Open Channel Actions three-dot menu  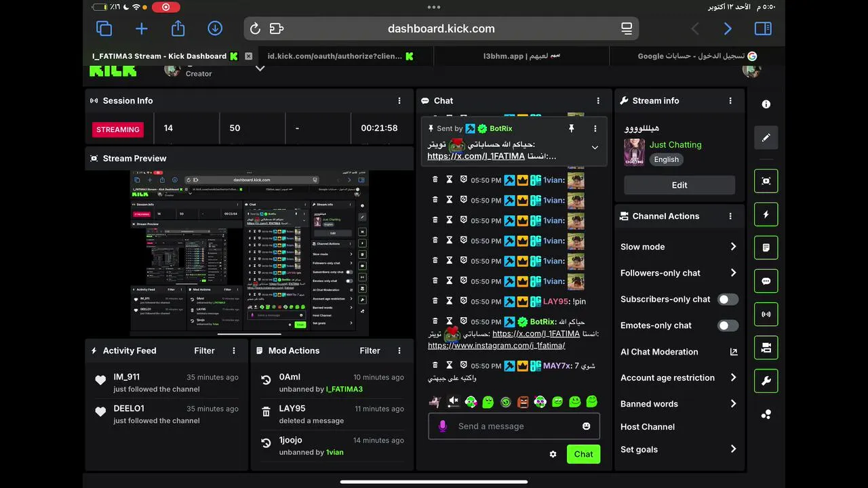point(730,216)
